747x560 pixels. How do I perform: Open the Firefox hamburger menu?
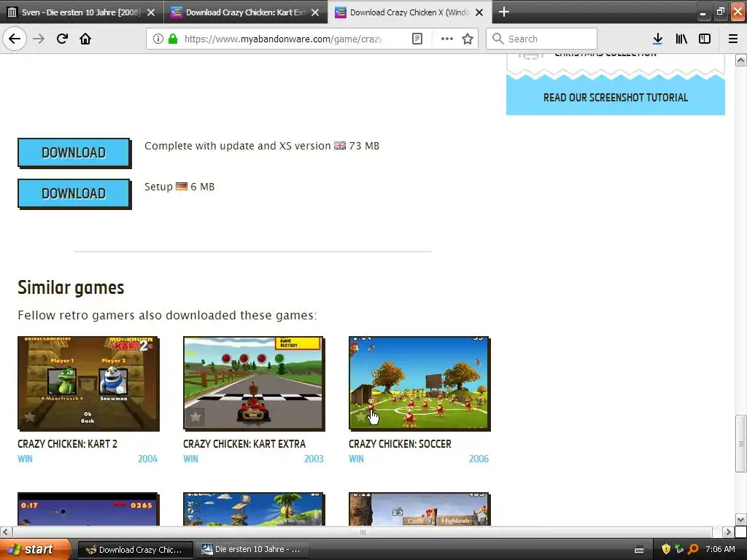tap(733, 39)
